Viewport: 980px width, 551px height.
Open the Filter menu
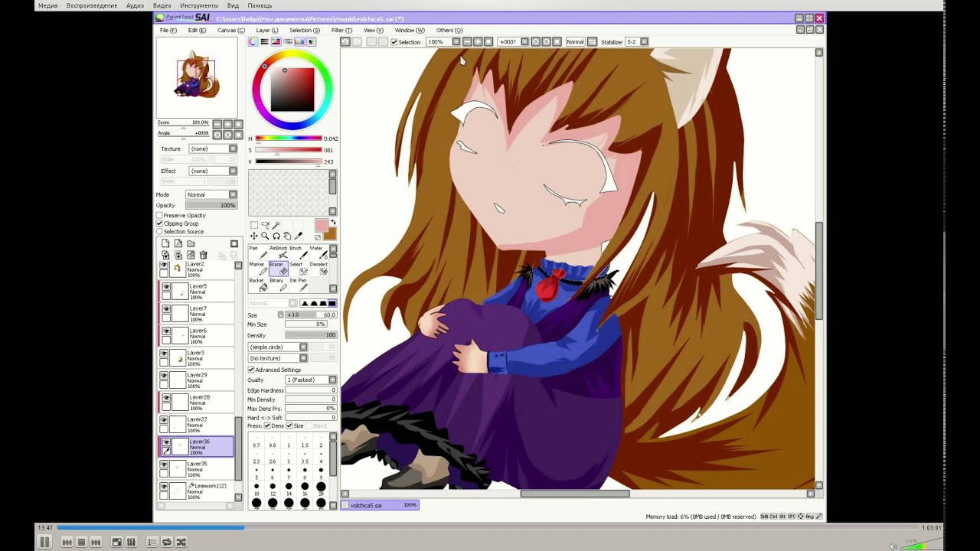click(x=341, y=31)
